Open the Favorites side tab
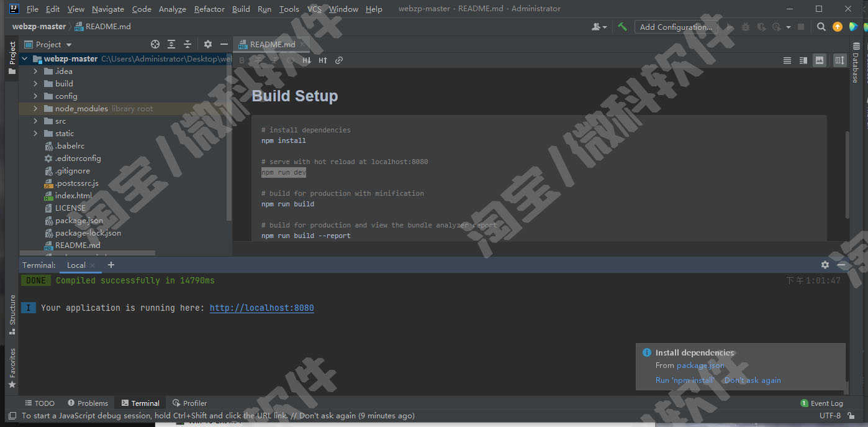868x427 pixels. (12, 368)
